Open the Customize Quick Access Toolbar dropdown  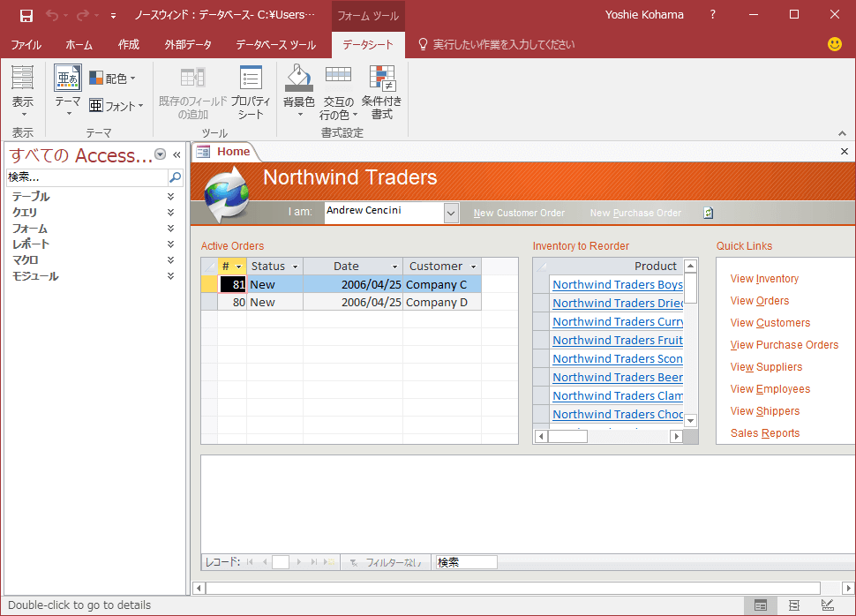(113, 16)
